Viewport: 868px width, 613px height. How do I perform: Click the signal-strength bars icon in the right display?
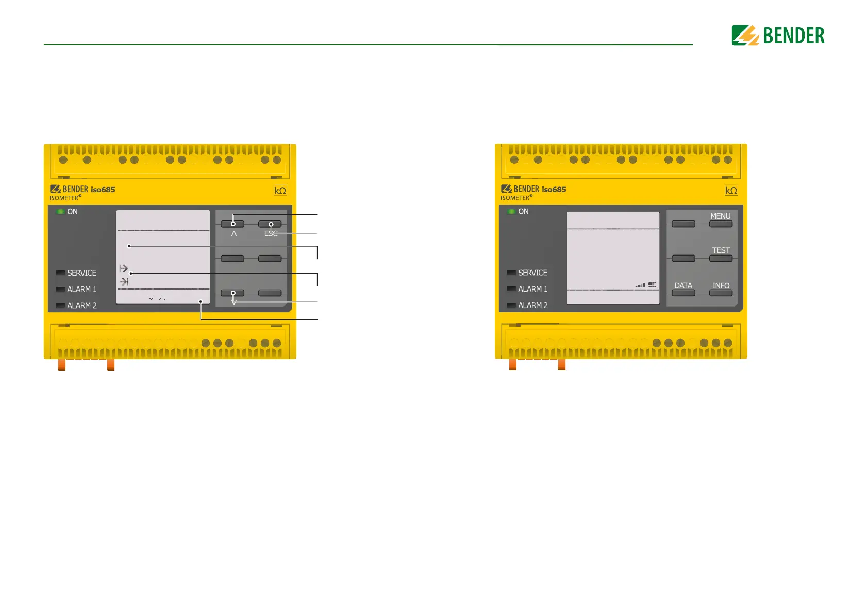pos(640,285)
